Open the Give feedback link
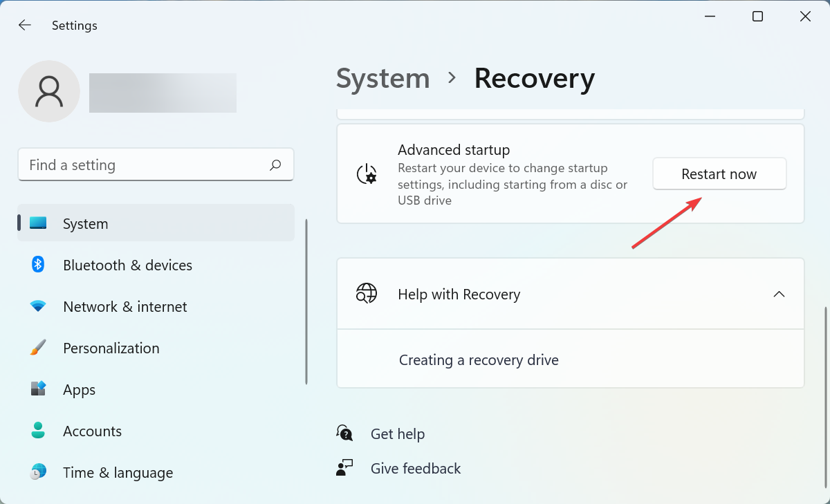The image size is (830, 504). pyautogui.click(x=416, y=468)
